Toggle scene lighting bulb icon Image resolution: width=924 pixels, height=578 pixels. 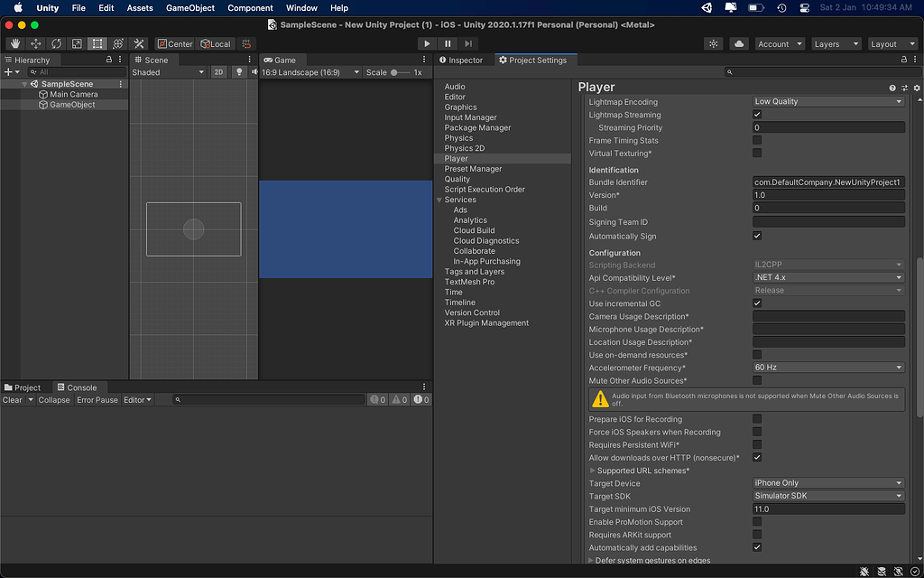click(x=239, y=72)
